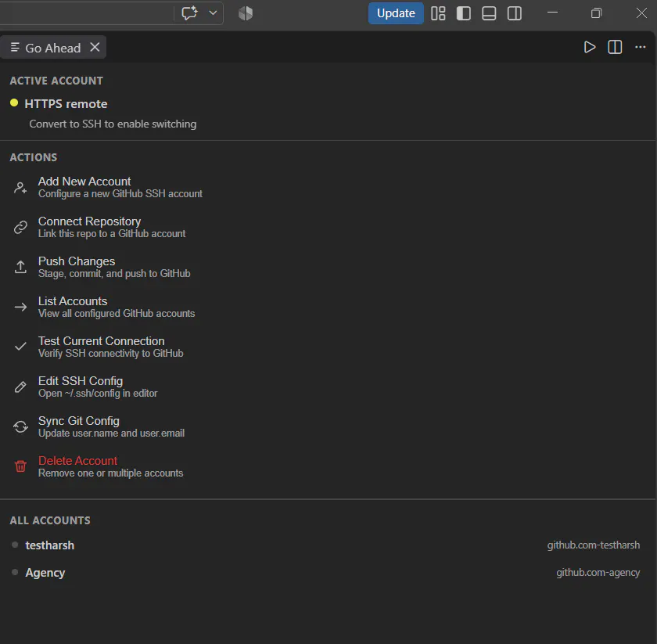Click 'View all configured GitHub accounts' text
The height and width of the screenshot is (644, 657).
(117, 314)
